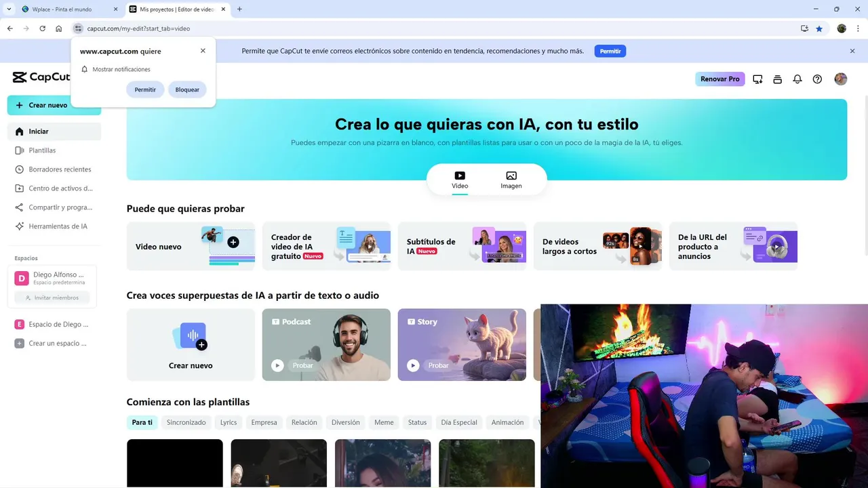The height and width of the screenshot is (488, 868).
Task: Open Compartir y programar in sidebar
Action: (x=54, y=207)
